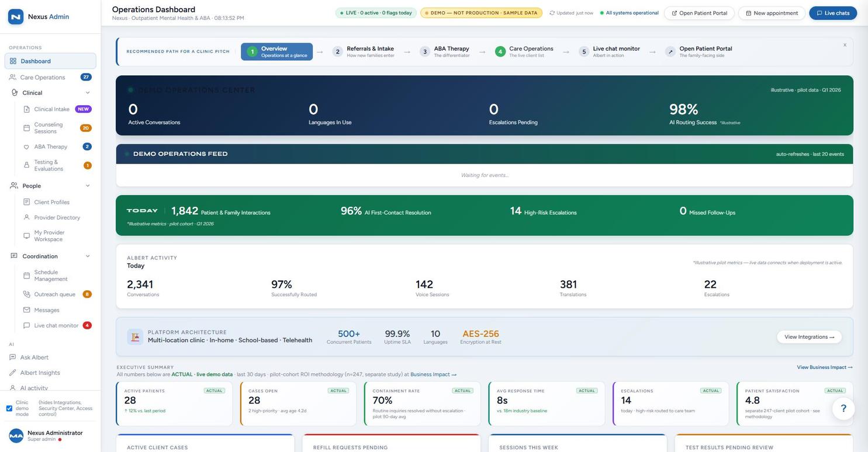868x452 pixels.
Task: Open Outreach queue in sidebar
Action: tap(57, 294)
